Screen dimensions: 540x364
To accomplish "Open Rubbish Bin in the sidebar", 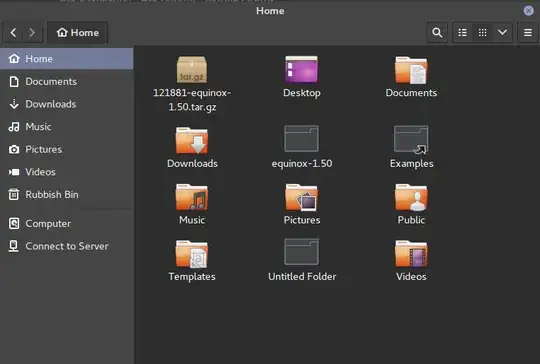I will click(x=66, y=195).
